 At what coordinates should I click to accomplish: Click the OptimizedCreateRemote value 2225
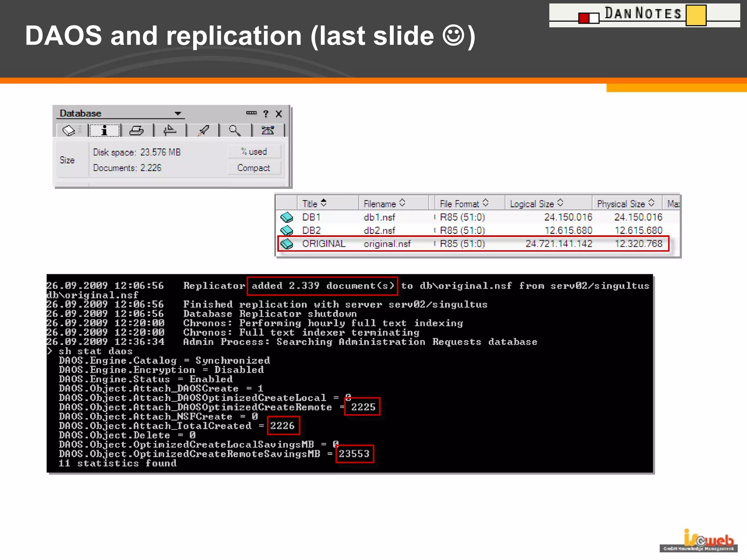[363, 407]
